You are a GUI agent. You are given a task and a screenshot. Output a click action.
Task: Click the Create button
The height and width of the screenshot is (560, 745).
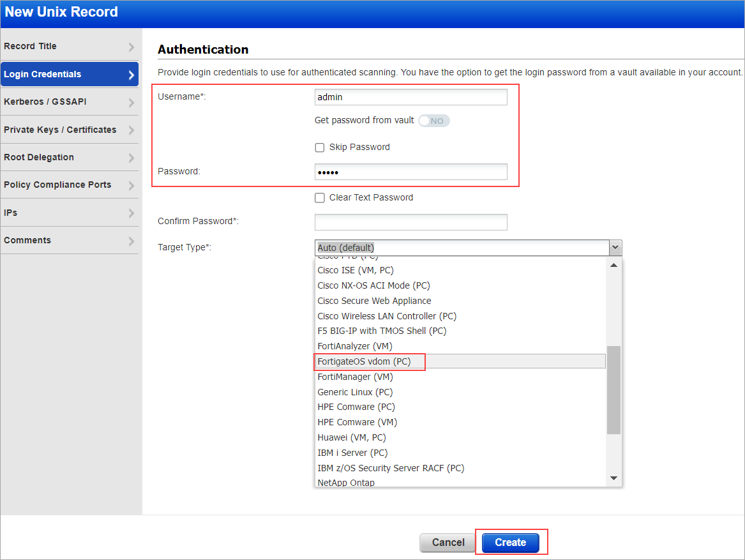[510, 542]
